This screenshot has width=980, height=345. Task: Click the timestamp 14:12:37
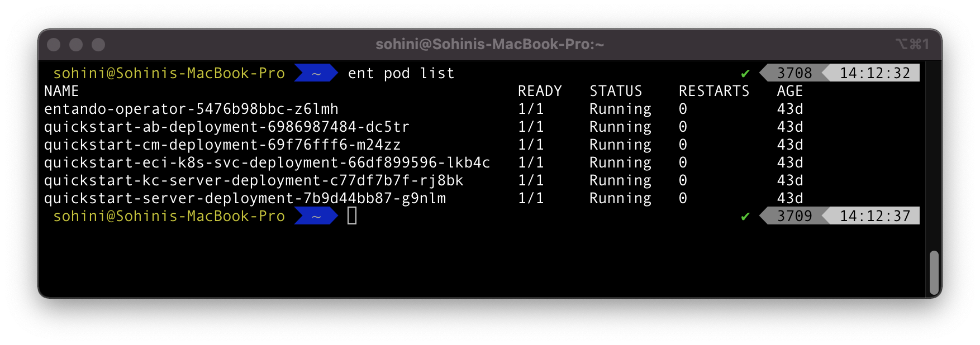(875, 216)
